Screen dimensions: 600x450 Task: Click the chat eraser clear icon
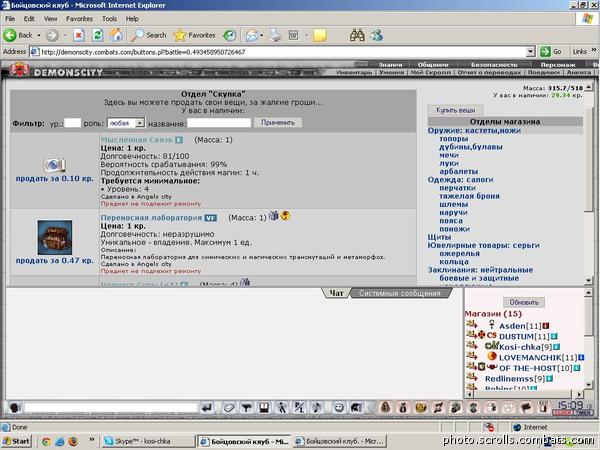229,408
